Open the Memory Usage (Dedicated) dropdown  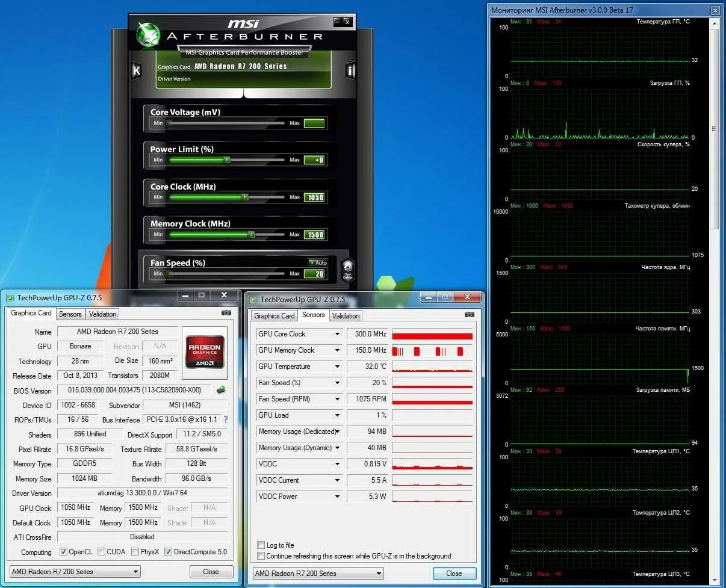pos(337,432)
